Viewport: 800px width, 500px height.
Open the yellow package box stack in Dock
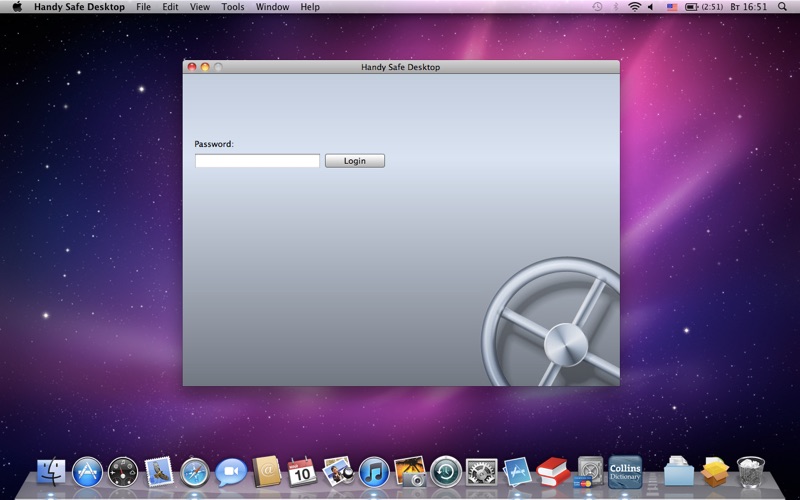pos(715,472)
